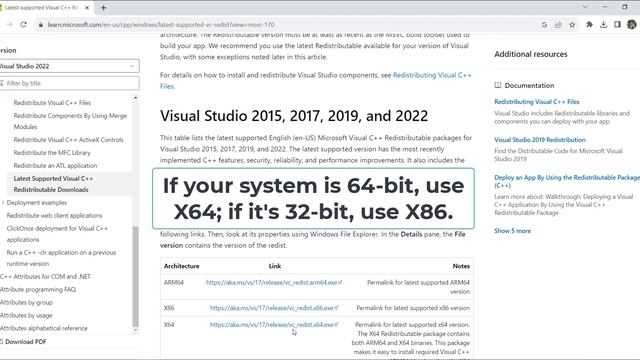Toggle the browser side panel icon
Screen dimensions: 640x360
pyautogui.click(x=617, y=24)
